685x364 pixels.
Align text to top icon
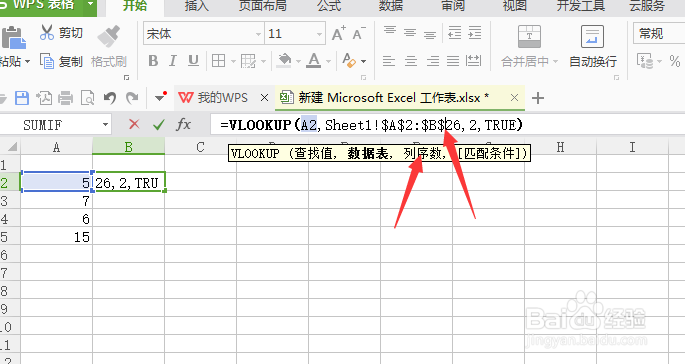point(389,32)
